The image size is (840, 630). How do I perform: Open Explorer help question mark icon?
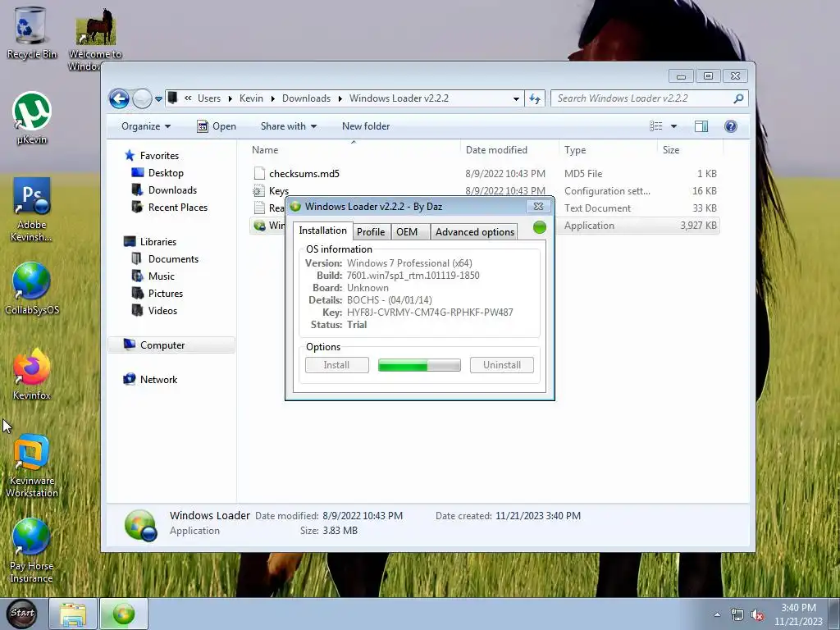point(731,126)
